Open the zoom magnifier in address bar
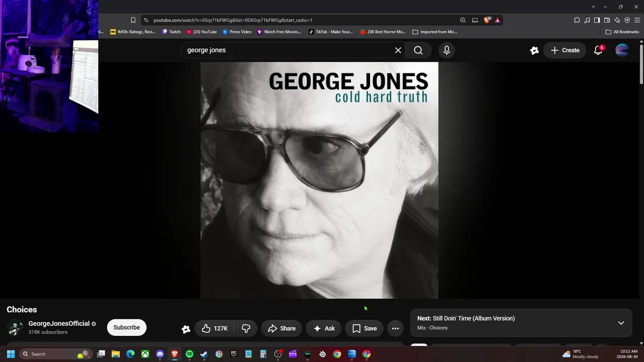Screen dimensions: 644x362 click(x=463, y=20)
